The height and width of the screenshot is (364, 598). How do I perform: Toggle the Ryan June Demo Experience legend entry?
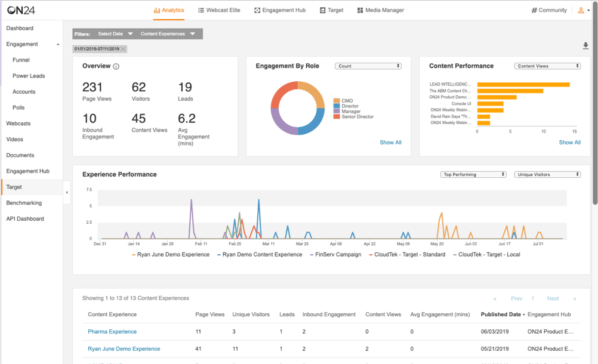pyautogui.click(x=171, y=255)
